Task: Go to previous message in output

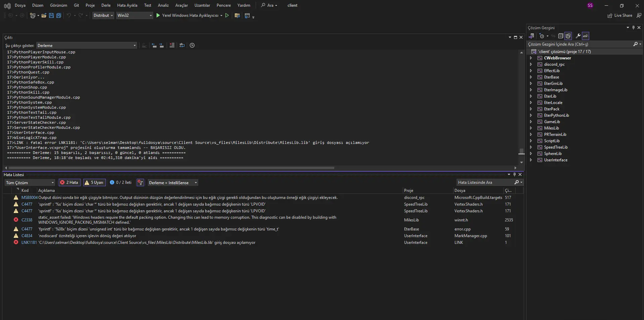Action: [154, 45]
